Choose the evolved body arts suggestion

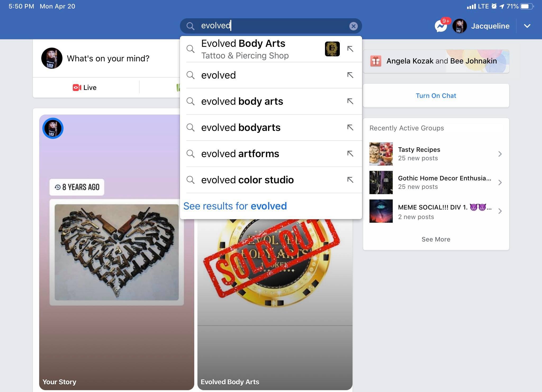[x=271, y=101]
